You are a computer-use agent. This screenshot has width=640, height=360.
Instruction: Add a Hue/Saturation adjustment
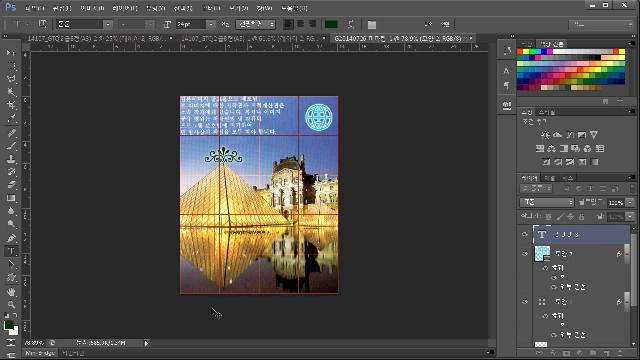coord(540,149)
